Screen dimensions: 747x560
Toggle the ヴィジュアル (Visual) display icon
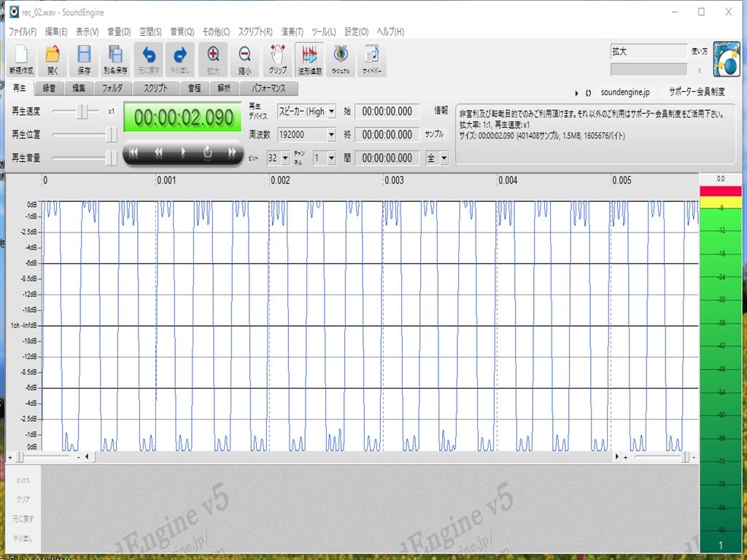point(341,58)
